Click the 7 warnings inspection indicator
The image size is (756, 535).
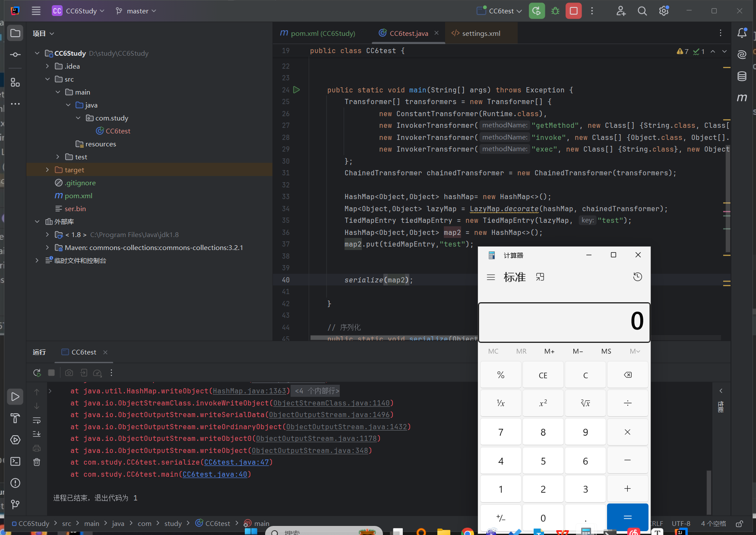pos(683,51)
